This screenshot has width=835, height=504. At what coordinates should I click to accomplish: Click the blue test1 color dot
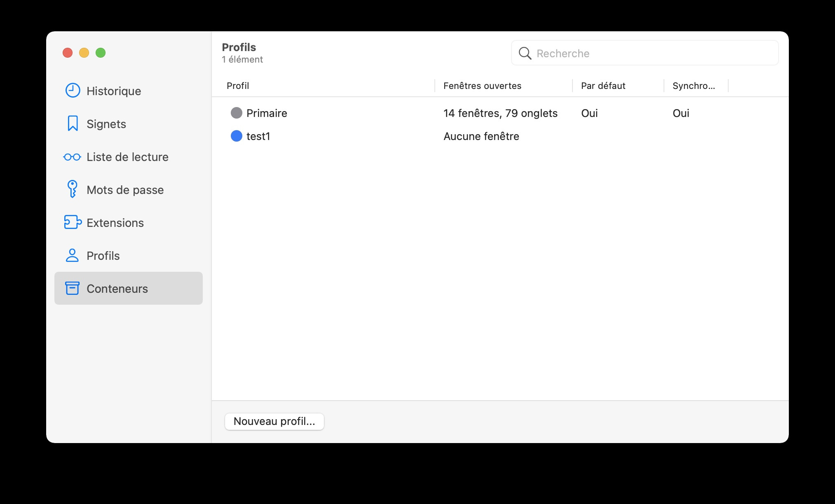(x=236, y=136)
